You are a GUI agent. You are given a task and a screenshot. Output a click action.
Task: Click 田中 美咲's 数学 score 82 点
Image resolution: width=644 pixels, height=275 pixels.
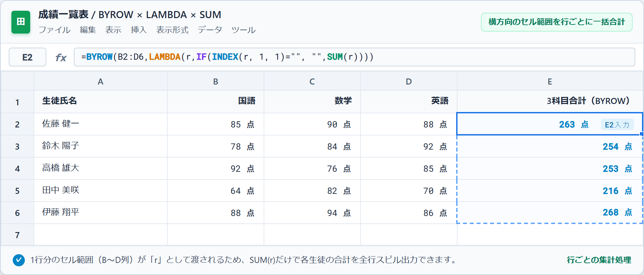(x=312, y=190)
